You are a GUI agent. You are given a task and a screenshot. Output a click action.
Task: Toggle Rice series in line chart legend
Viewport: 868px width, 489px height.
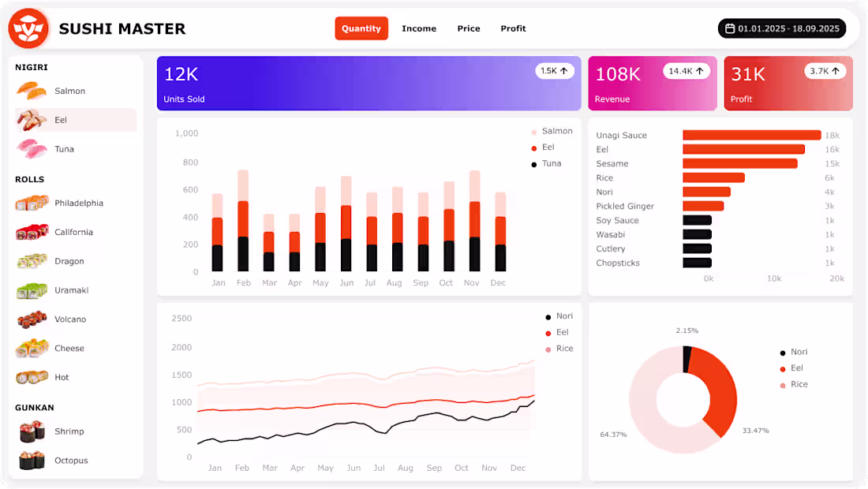[x=559, y=349]
